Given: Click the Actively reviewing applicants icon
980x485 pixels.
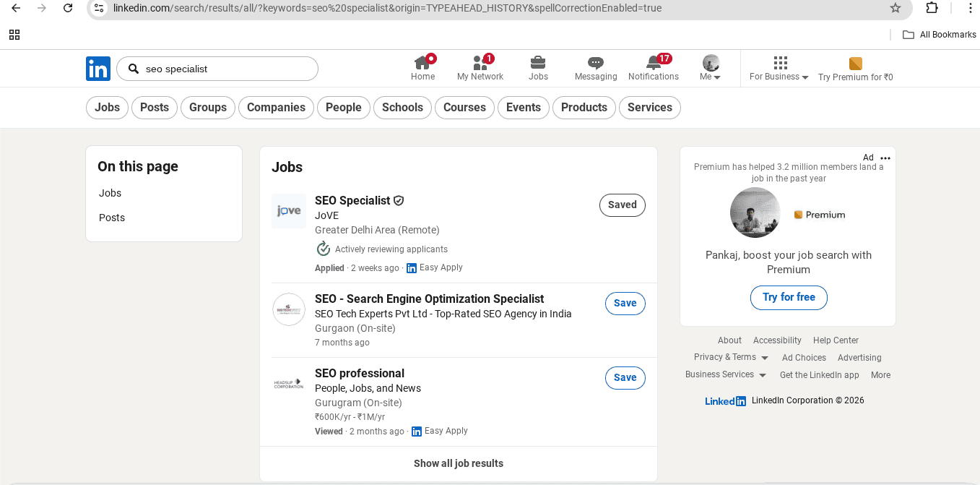Looking at the screenshot, I should (324, 249).
